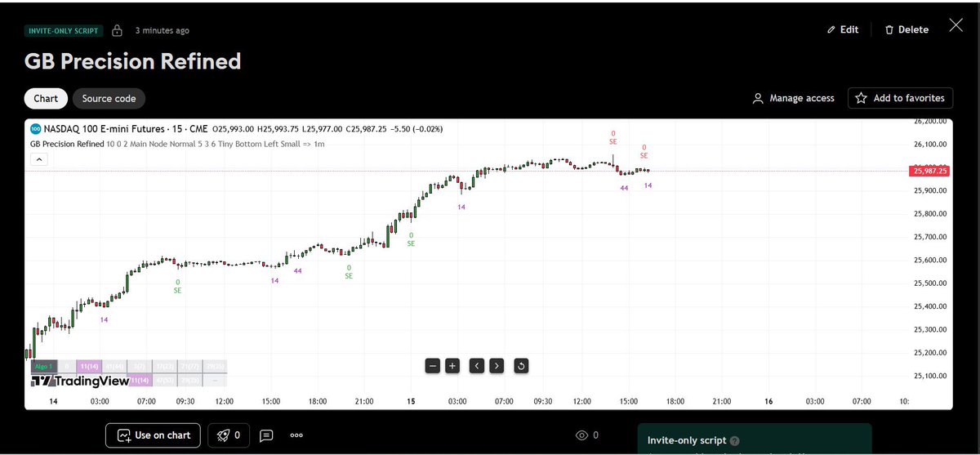
Task: Click the Edit pencil button
Action: click(x=843, y=29)
